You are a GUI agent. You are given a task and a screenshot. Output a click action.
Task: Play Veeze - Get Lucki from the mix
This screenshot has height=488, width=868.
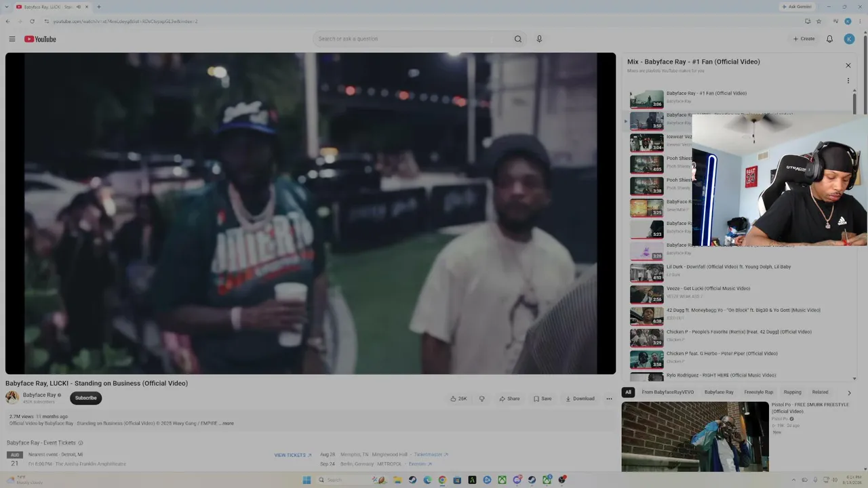739,293
